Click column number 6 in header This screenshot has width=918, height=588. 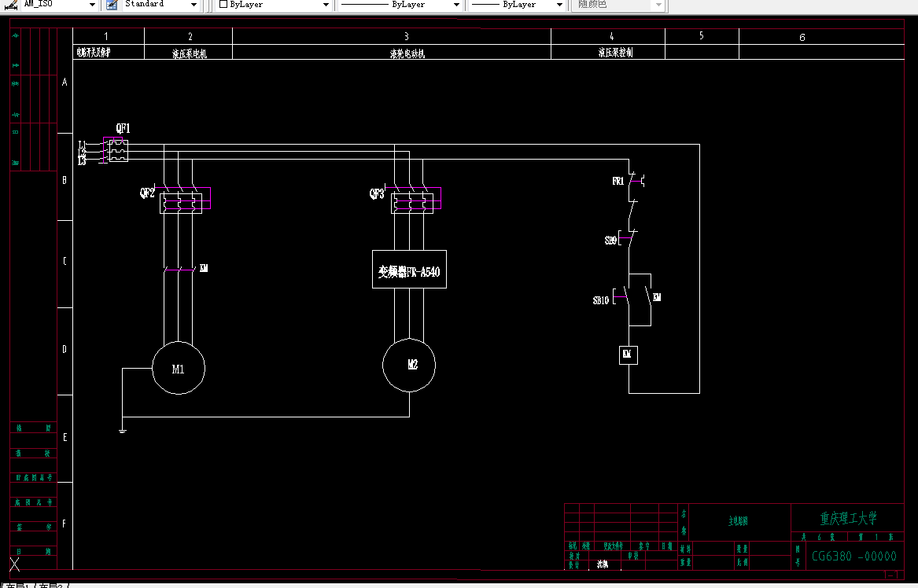click(x=802, y=38)
